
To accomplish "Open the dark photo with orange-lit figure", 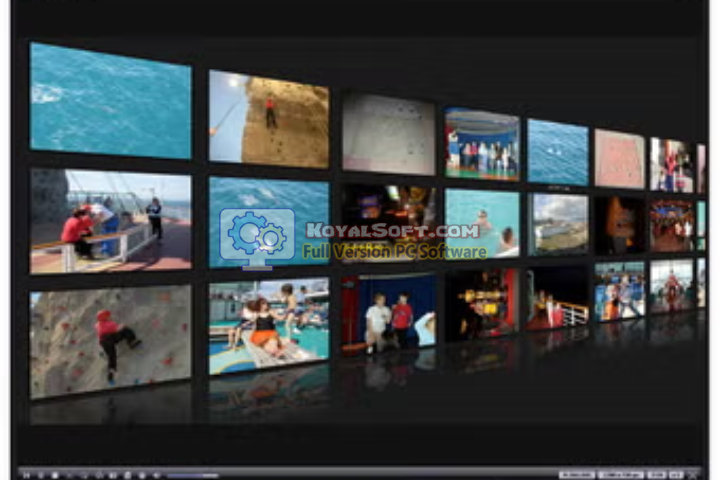I will pos(620,225).
